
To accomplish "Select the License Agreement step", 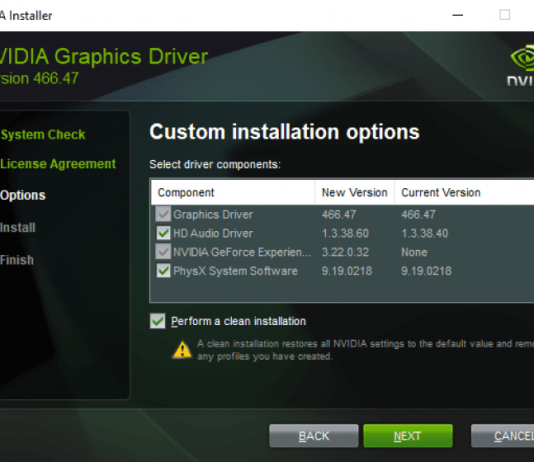I will pyautogui.click(x=58, y=164).
